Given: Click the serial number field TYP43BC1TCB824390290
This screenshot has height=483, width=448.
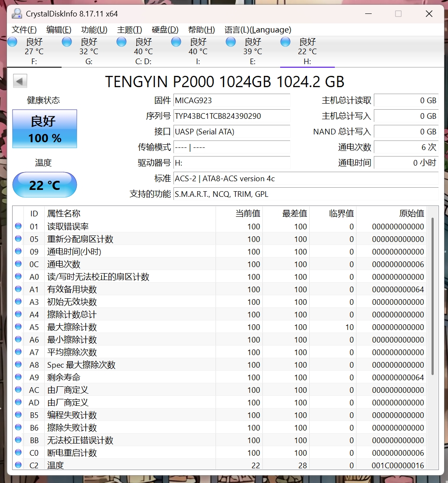Looking at the screenshot, I should point(232,116).
